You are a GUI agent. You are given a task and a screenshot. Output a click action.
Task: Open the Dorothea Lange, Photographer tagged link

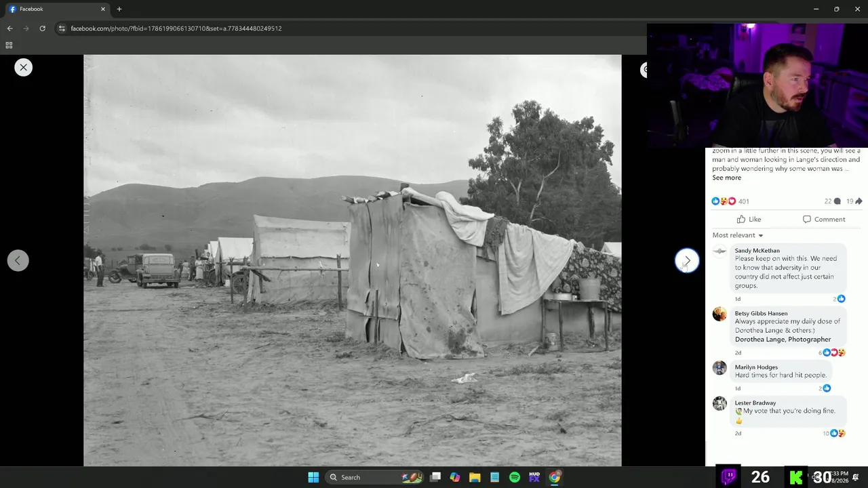(783, 340)
